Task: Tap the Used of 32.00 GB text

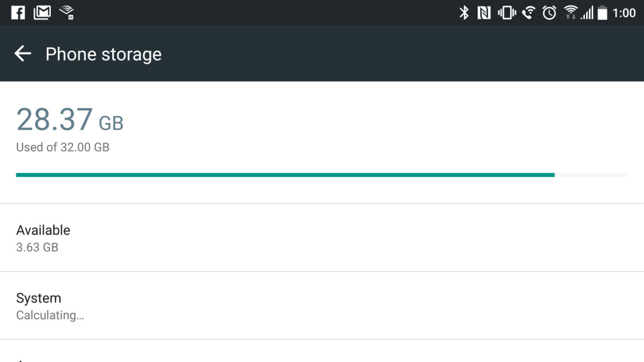Action: [63, 147]
